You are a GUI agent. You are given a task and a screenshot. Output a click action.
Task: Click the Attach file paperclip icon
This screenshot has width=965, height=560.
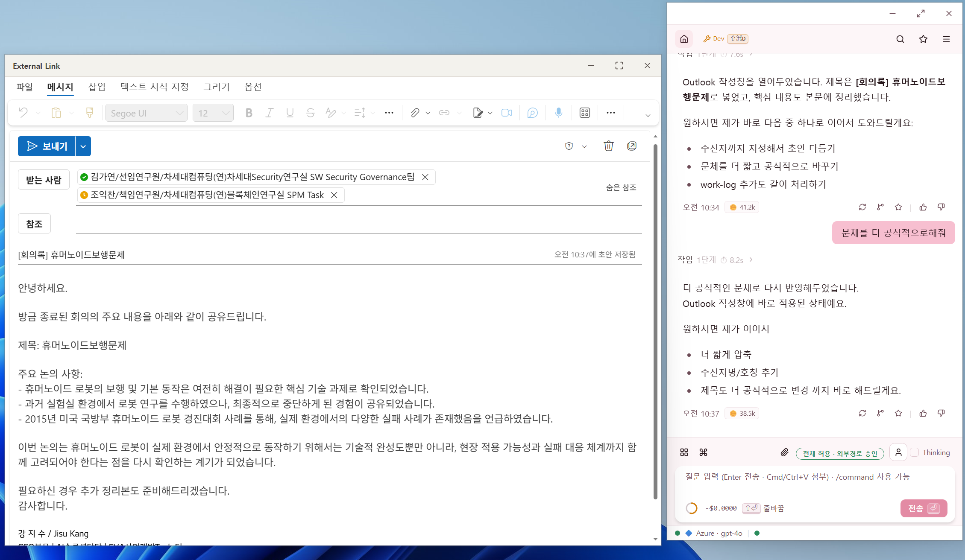click(415, 113)
